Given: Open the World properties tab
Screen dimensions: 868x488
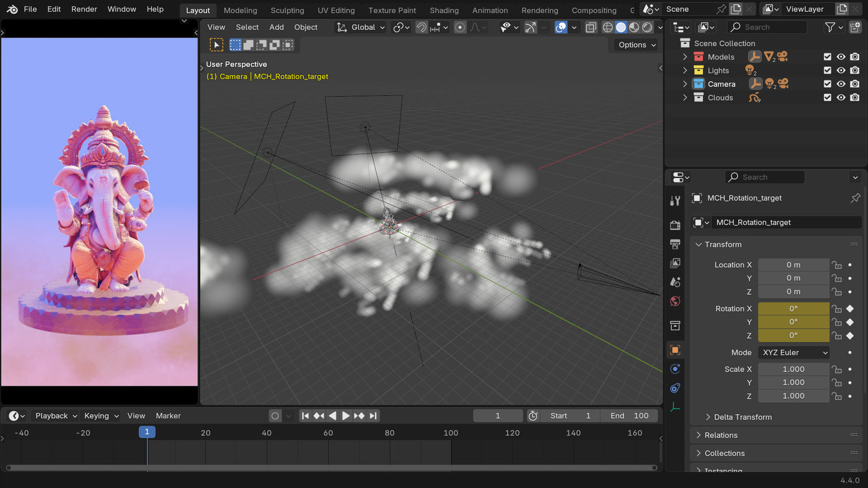Looking at the screenshot, I should [675, 301].
